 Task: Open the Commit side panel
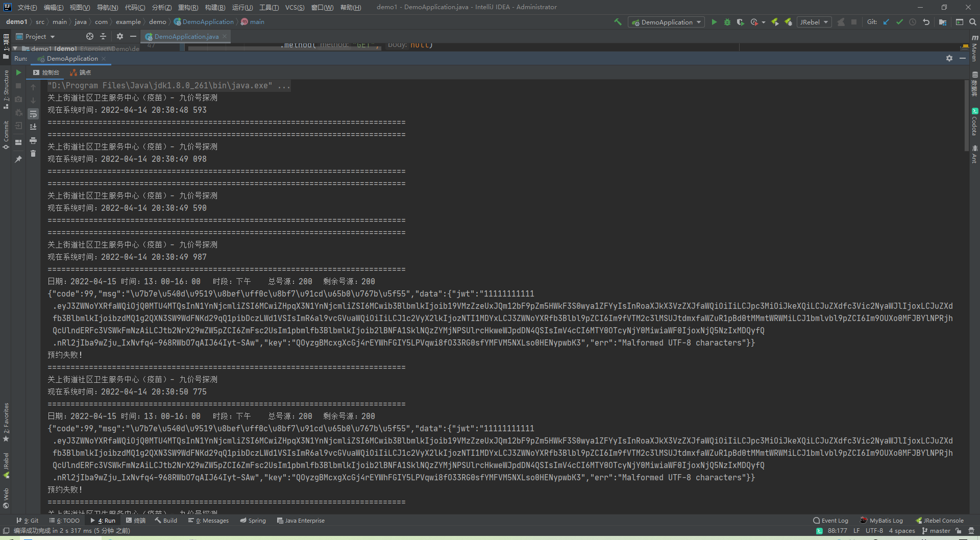tap(6, 135)
